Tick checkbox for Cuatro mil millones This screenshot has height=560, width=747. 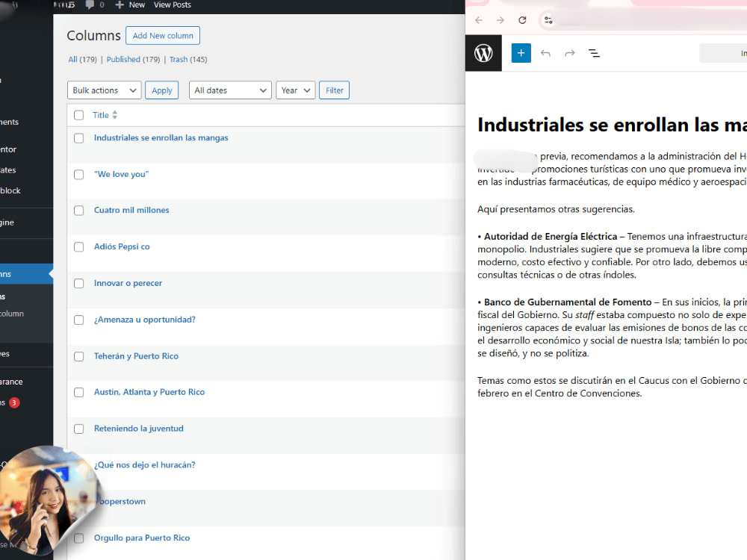[79, 211]
